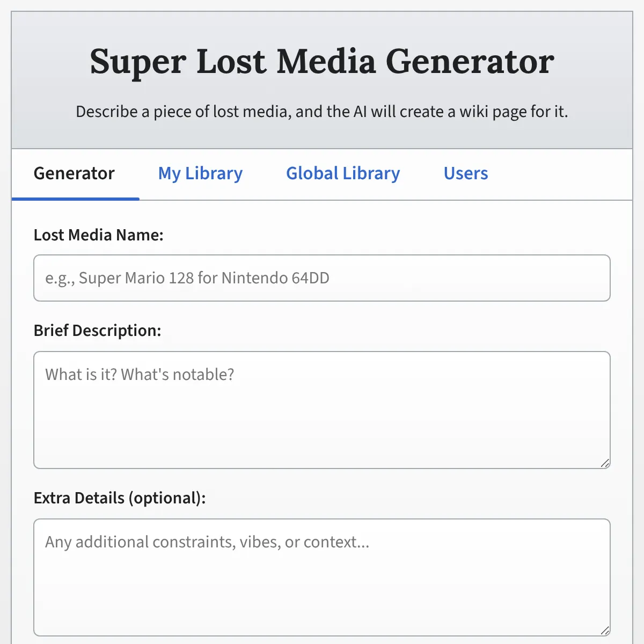Open the Global Library tab

pyautogui.click(x=343, y=174)
